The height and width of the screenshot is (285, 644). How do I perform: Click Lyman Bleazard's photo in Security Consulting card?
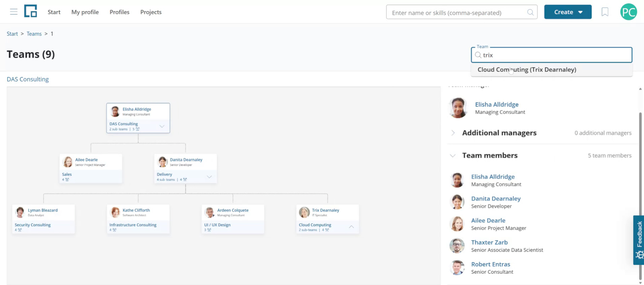point(20,213)
